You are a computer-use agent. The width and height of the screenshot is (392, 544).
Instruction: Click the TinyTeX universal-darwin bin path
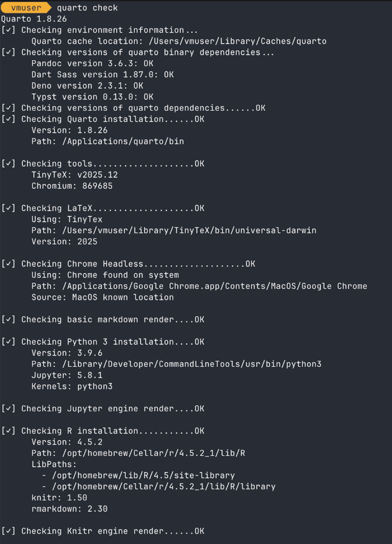pos(189,231)
